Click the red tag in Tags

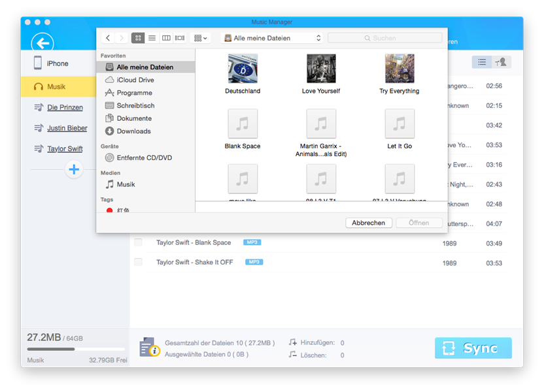coord(110,210)
